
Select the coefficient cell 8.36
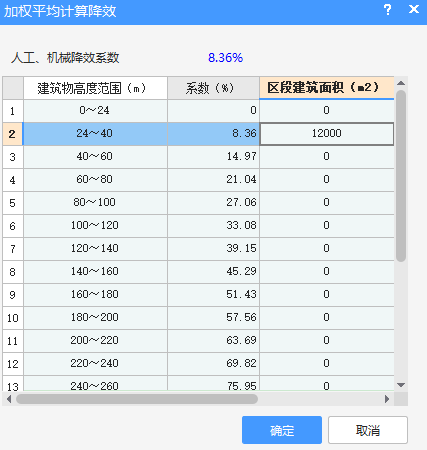(x=214, y=134)
